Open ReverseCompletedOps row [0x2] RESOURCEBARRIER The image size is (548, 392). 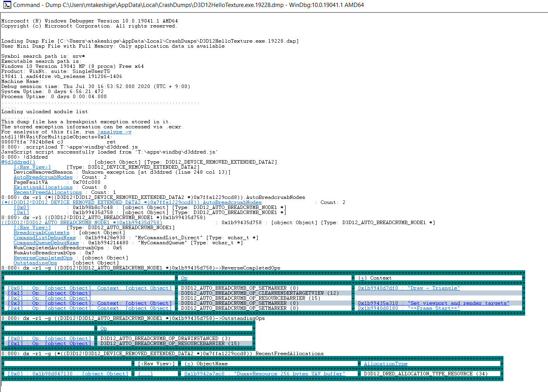click(49, 298)
